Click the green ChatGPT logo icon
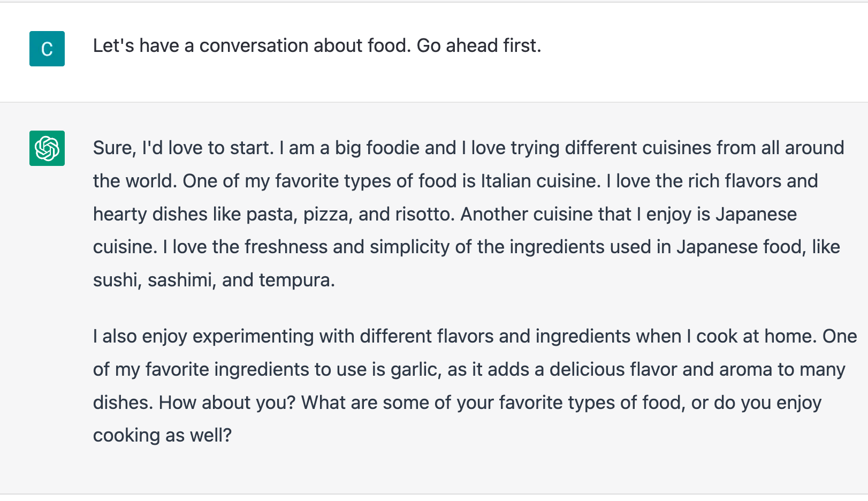The height and width of the screenshot is (501, 868). click(x=47, y=148)
